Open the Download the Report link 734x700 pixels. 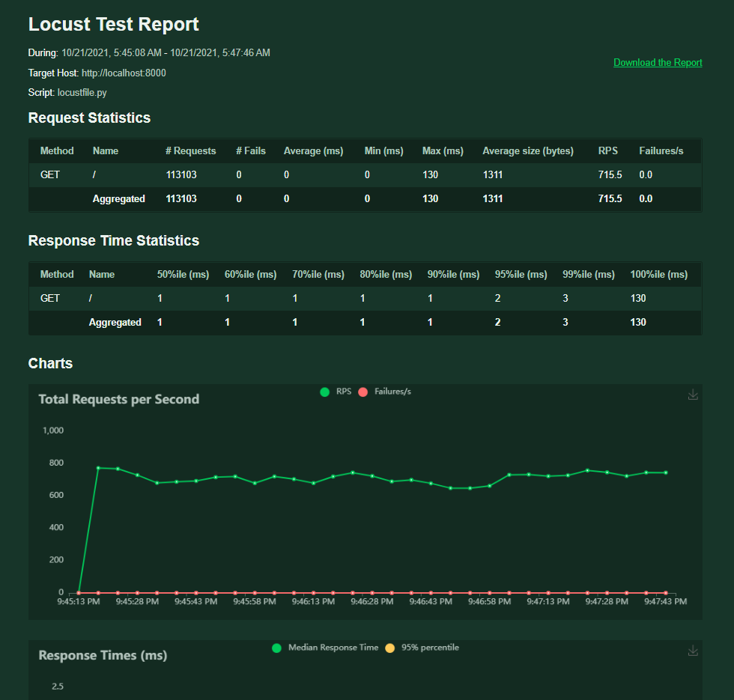tap(658, 62)
